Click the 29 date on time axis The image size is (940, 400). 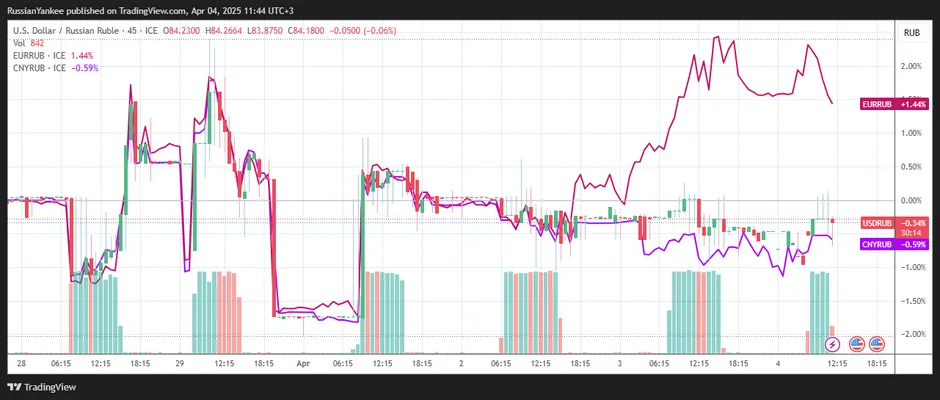click(181, 366)
